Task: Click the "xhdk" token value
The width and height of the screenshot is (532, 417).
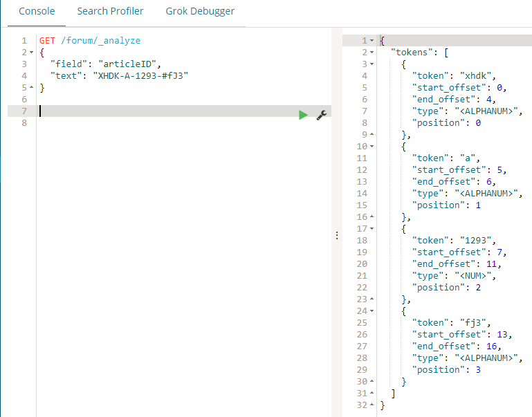Action: pyautogui.click(x=475, y=76)
